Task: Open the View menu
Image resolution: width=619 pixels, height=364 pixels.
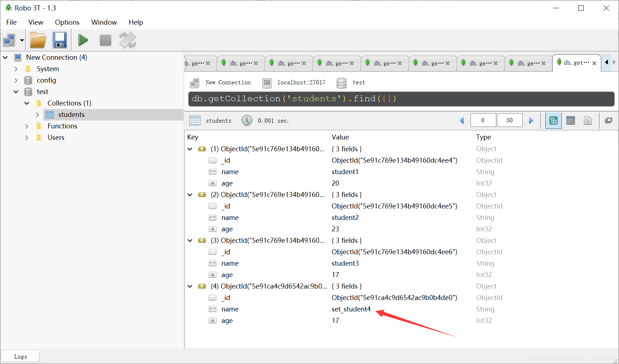Action: (x=36, y=22)
